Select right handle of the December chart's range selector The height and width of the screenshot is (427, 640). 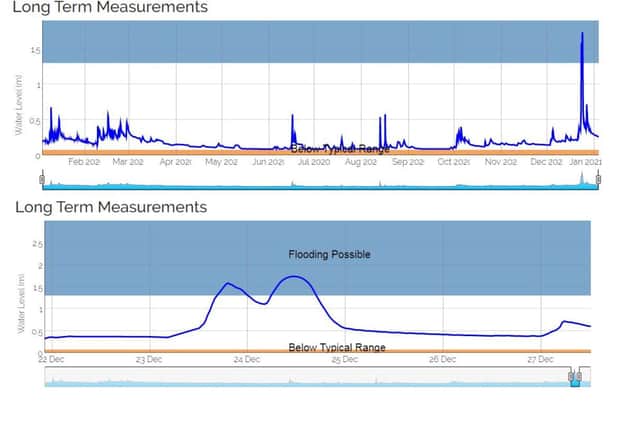579,376
